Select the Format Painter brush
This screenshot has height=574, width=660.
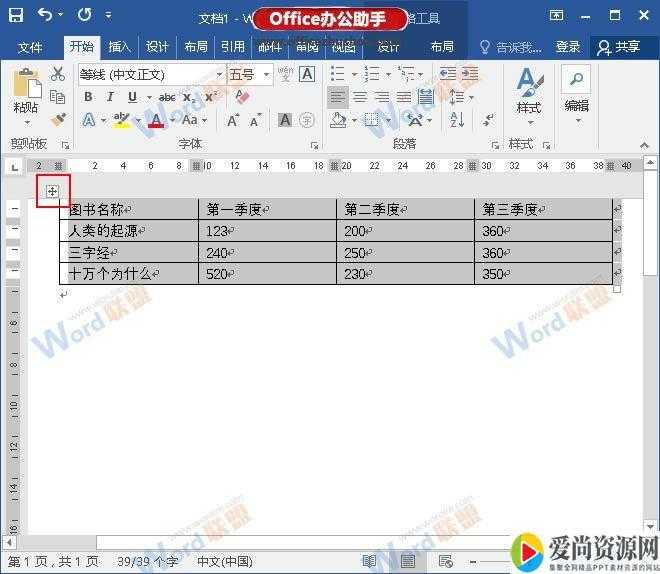pos(58,120)
